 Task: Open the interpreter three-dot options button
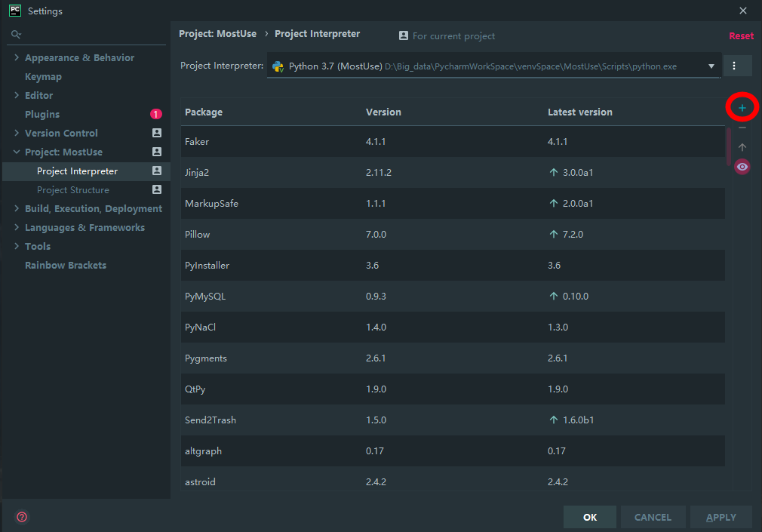[x=738, y=66]
